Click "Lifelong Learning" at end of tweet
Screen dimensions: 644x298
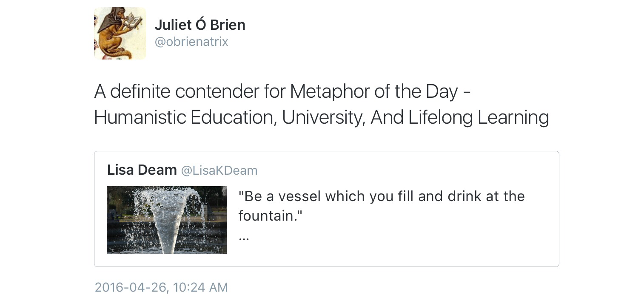pyautogui.click(x=479, y=117)
